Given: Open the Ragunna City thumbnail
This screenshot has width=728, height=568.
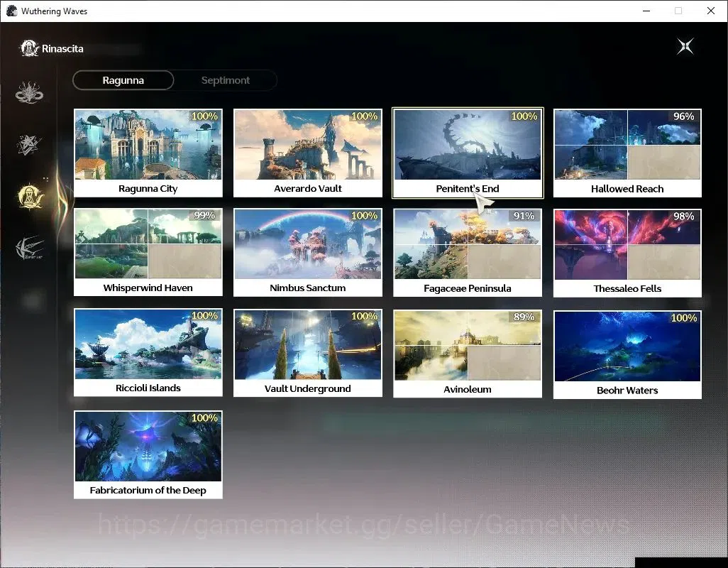Looking at the screenshot, I should pyautogui.click(x=148, y=144).
